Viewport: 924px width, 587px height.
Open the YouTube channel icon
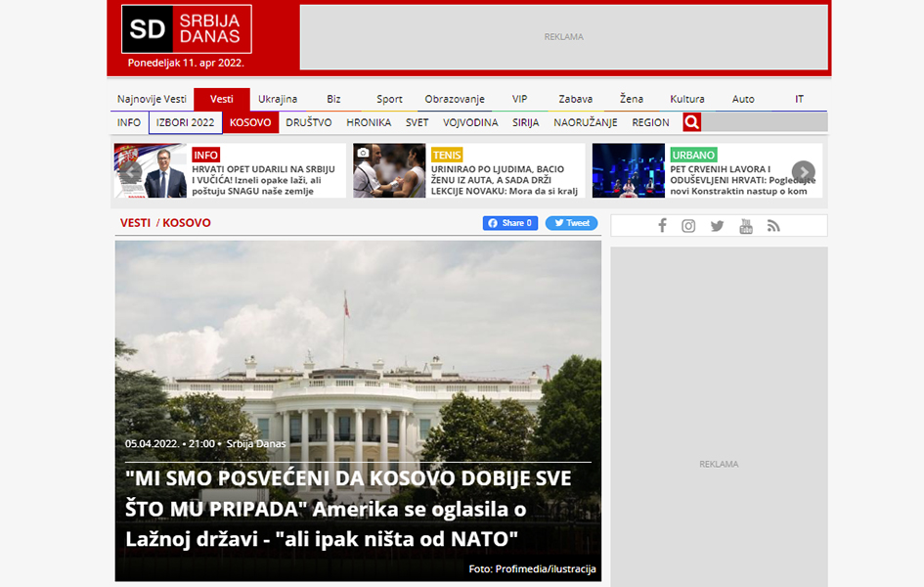tap(746, 225)
